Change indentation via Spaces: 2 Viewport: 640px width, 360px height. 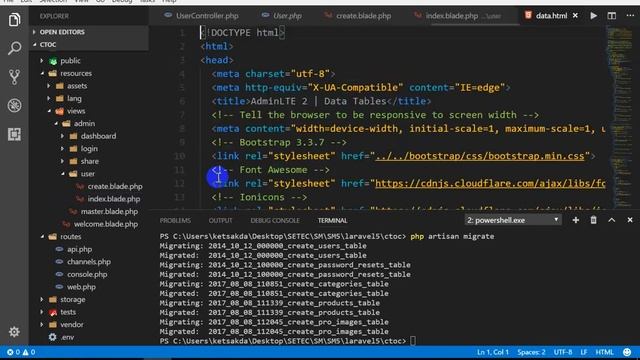point(531,352)
